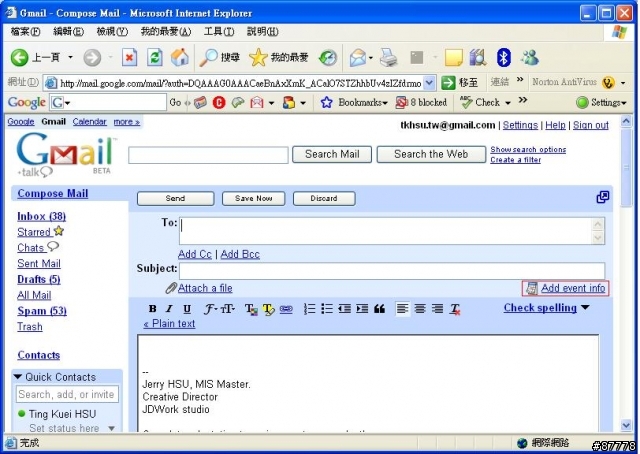The height and width of the screenshot is (454, 640).
Task: Click Add event info link
Action: 573,288
